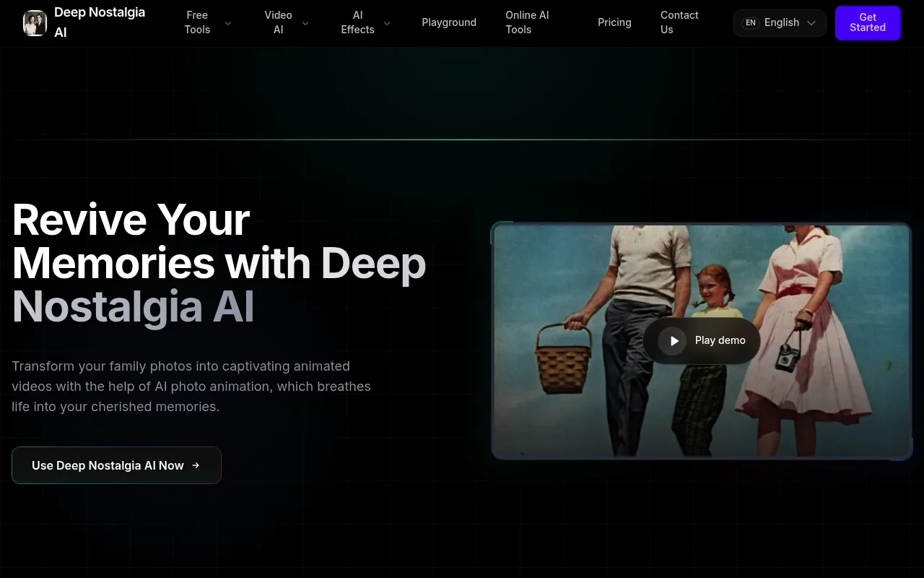924x578 pixels.
Task: Click the vintage family photo preview
Action: (x=701, y=341)
